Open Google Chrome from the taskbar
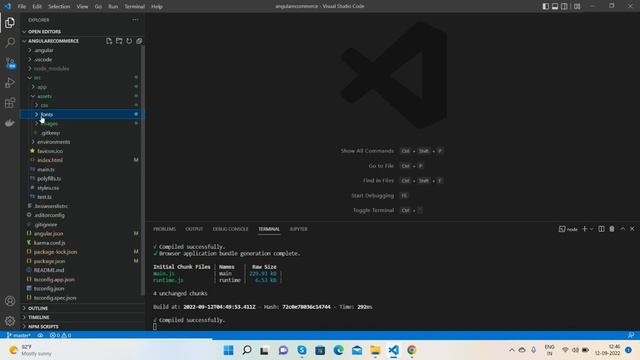 point(411,350)
